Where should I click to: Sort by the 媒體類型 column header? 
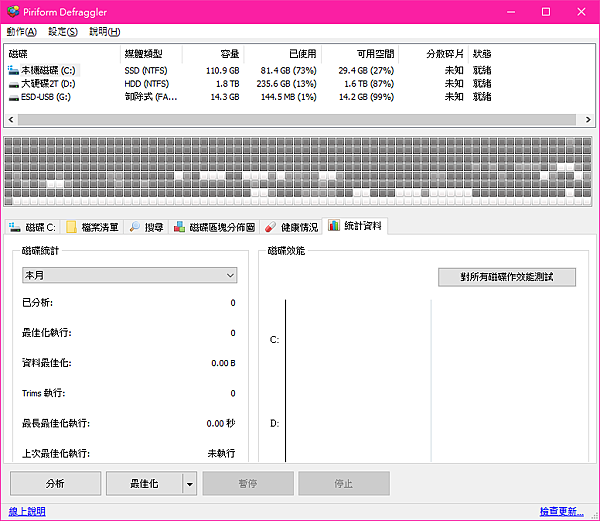[x=152, y=54]
